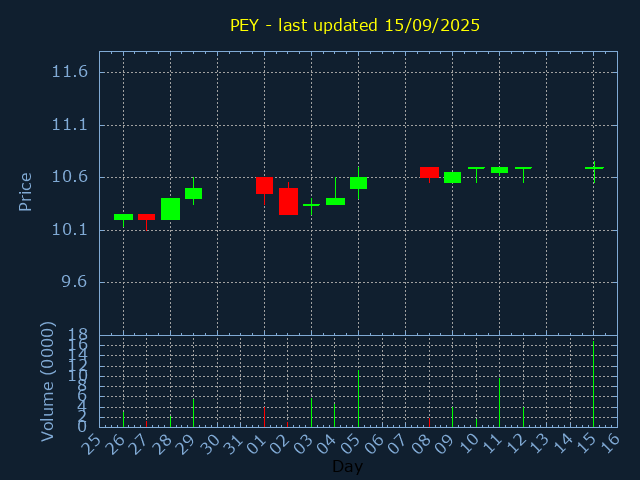The image size is (640, 480).
Task: Click the x-axis day label 28
Action: 162,444
